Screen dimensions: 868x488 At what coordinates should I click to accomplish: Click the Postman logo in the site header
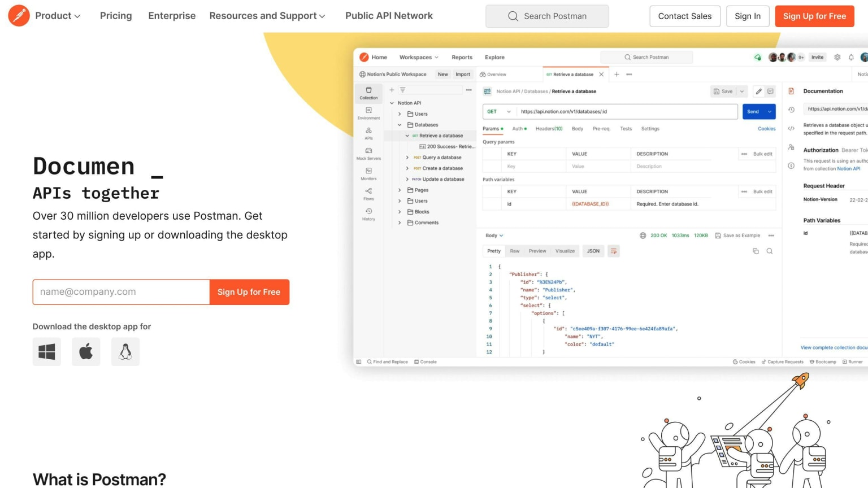(x=19, y=16)
